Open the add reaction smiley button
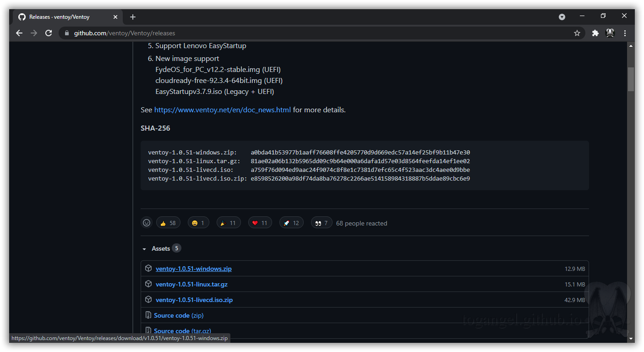 pos(147,223)
